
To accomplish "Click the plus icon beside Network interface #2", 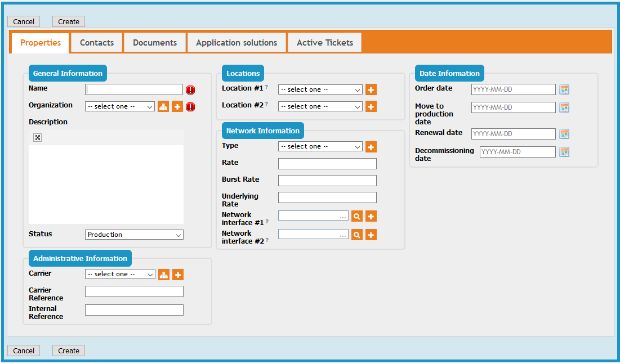I will tap(371, 235).
